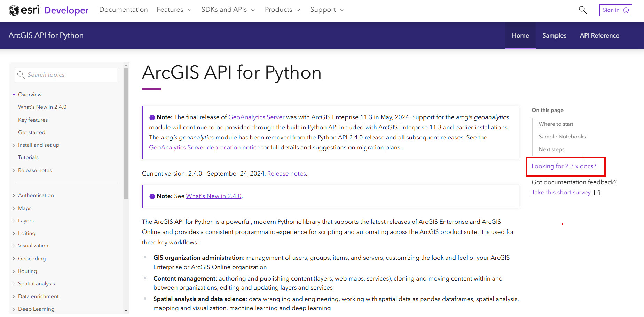Jump to Sample Notebooks section

coord(562,137)
